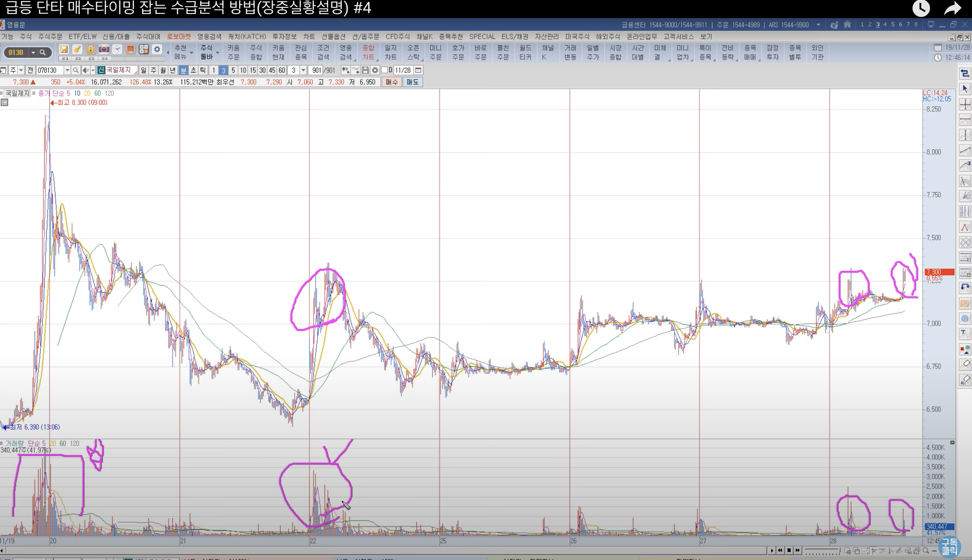Viewport: 972px width, 560px height.
Task: Click the padlock lock icon
Action: coord(90,49)
